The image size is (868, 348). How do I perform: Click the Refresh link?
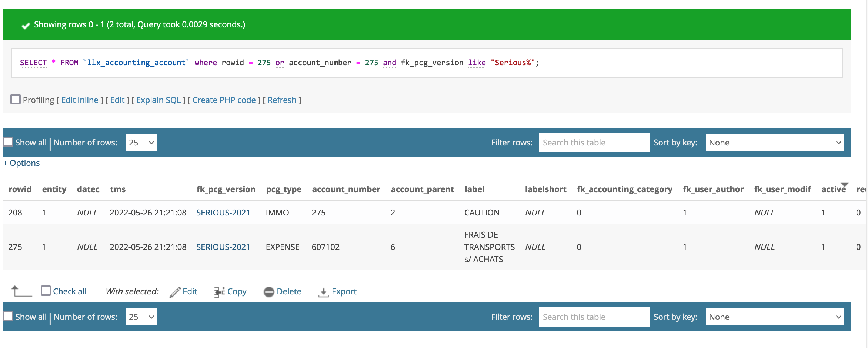[x=282, y=100]
